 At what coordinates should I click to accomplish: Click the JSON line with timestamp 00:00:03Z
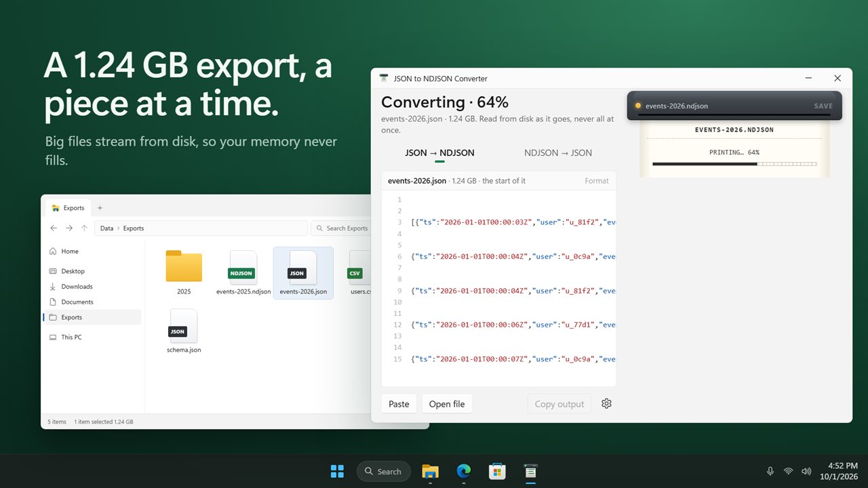pos(513,222)
